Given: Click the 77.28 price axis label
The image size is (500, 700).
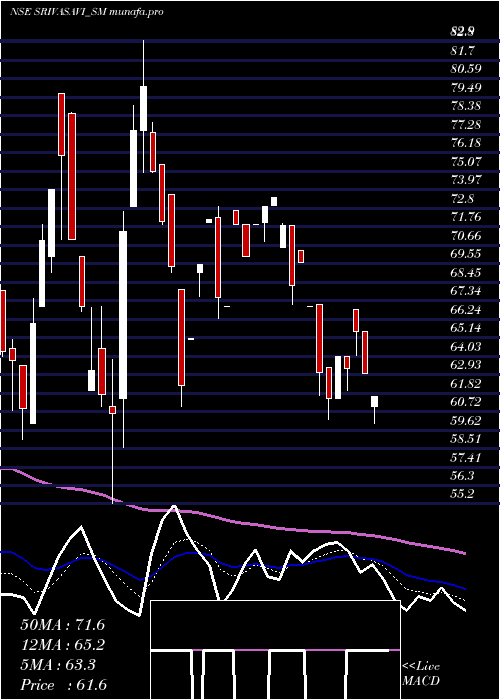Looking at the screenshot, I should (x=466, y=125).
